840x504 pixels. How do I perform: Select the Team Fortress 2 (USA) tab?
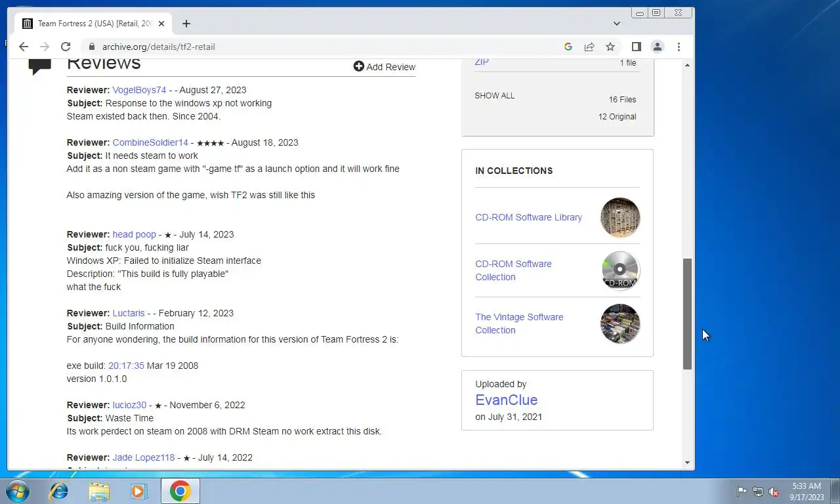(94, 24)
